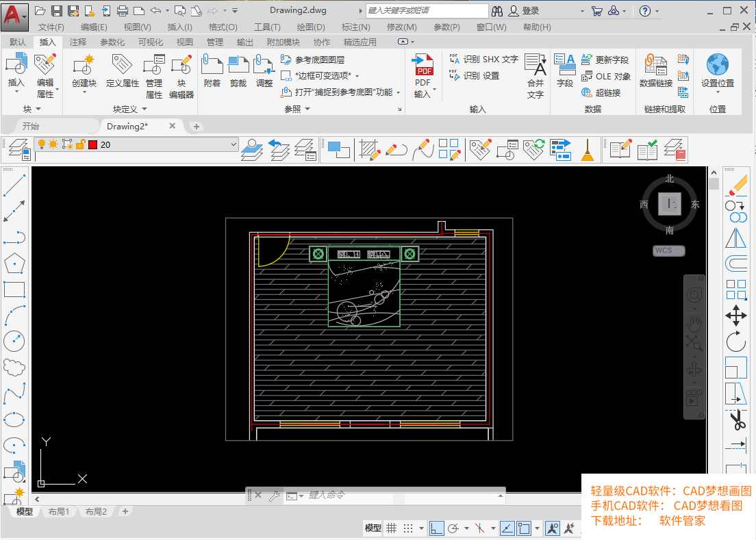
Task: Click the Insert block icon
Action: [16, 64]
